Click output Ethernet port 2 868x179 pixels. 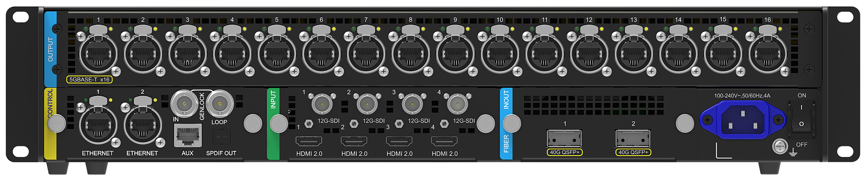(x=143, y=54)
